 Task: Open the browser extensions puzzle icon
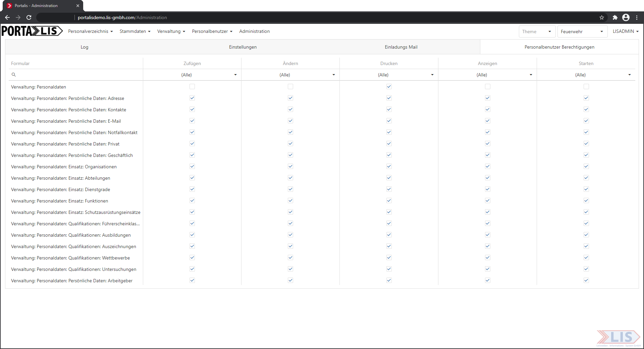tap(615, 17)
